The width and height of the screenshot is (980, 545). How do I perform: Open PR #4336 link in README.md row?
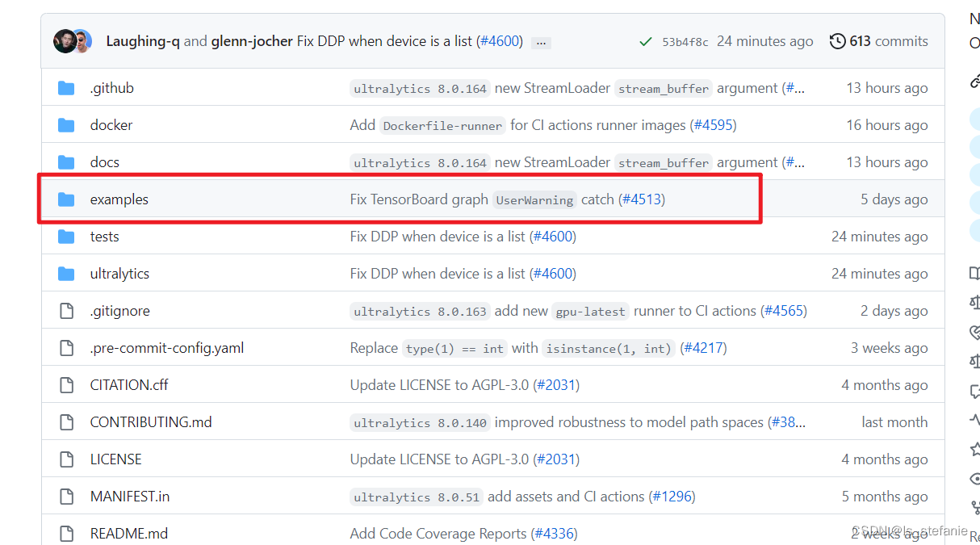554,534
